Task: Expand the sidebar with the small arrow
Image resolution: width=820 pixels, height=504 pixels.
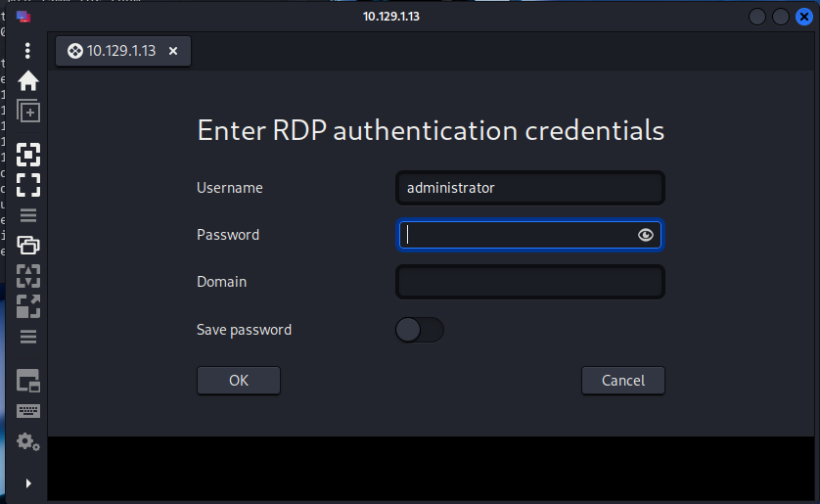Action: click(28, 483)
